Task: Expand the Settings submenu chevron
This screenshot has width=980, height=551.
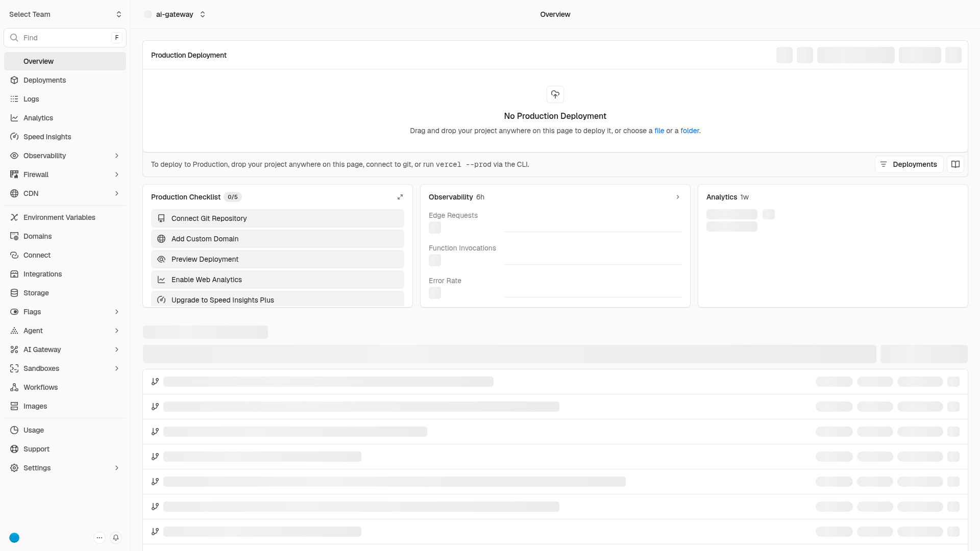Action: [x=117, y=468]
